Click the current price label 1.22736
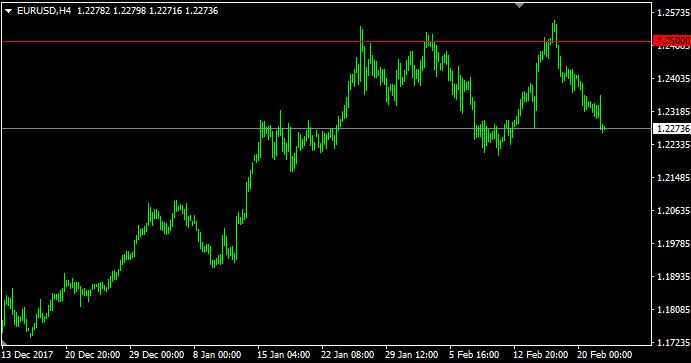The image size is (691, 363). 672,129
